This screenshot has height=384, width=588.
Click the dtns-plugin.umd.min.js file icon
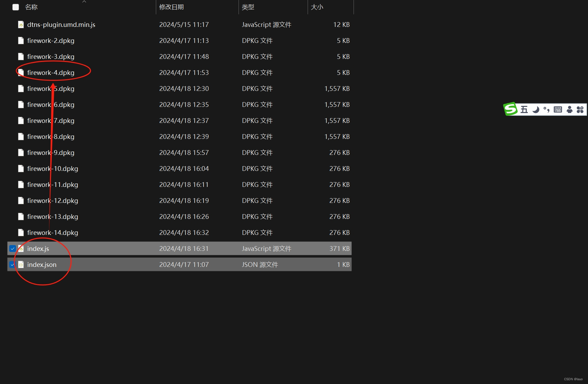click(x=21, y=25)
